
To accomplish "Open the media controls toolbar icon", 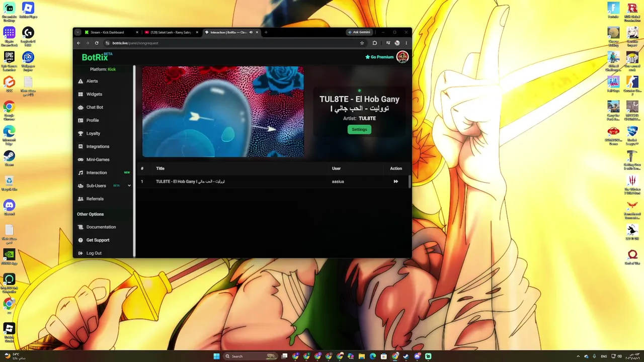I will [x=388, y=43].
